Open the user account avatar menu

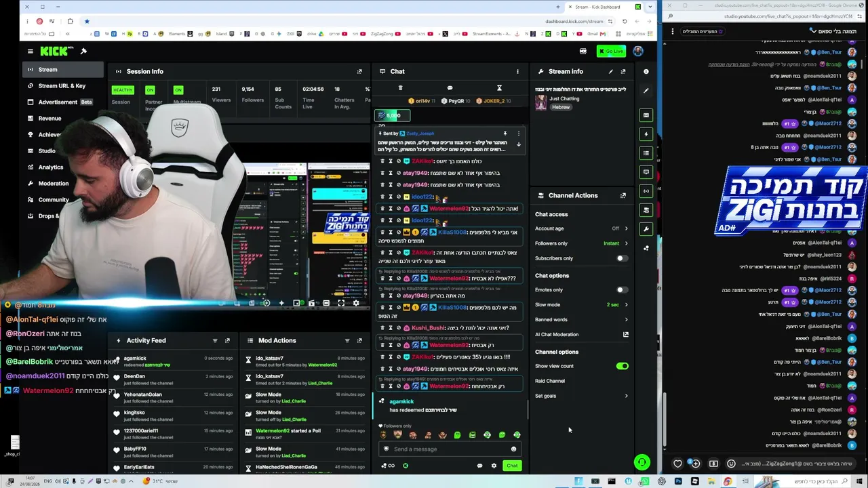(x=638, y=51)
